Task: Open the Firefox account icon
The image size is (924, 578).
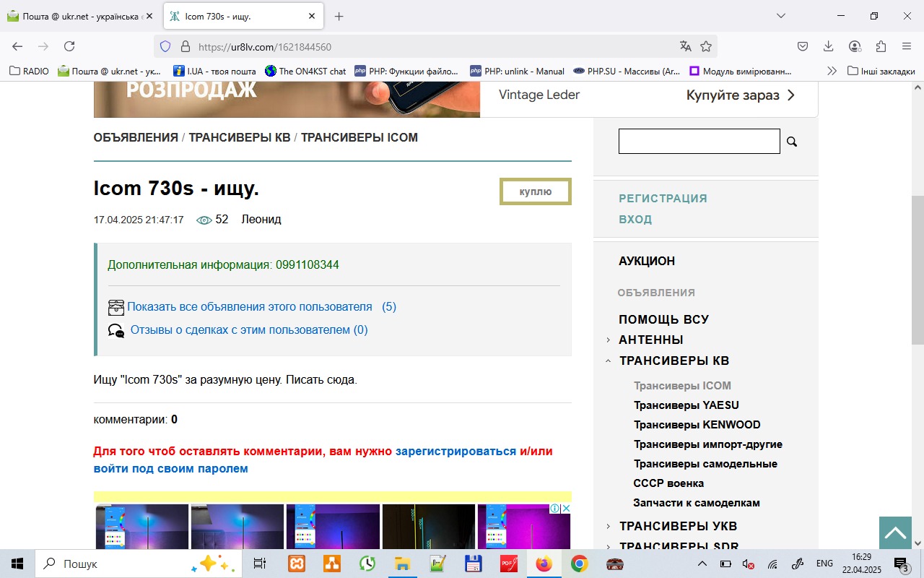Action: (x=855, y=46)
